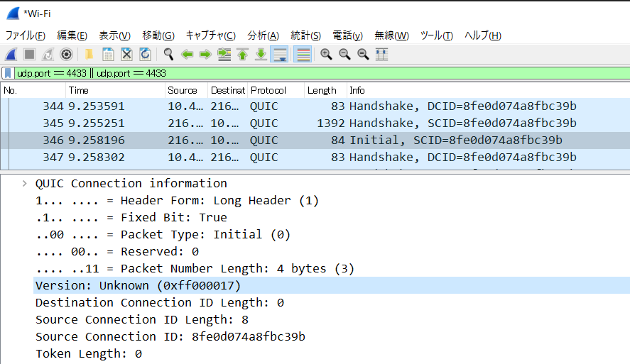Open the ファイル(F) menu
630x364 pixels.
[26, 35]
